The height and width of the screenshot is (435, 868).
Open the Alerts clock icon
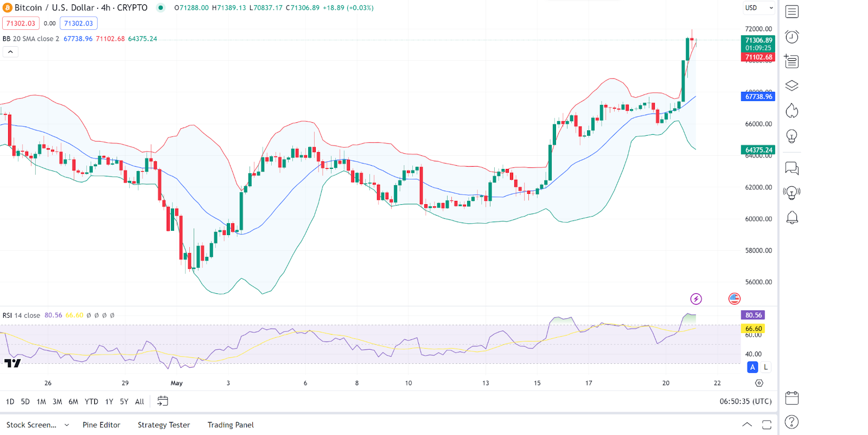point(792,36)
